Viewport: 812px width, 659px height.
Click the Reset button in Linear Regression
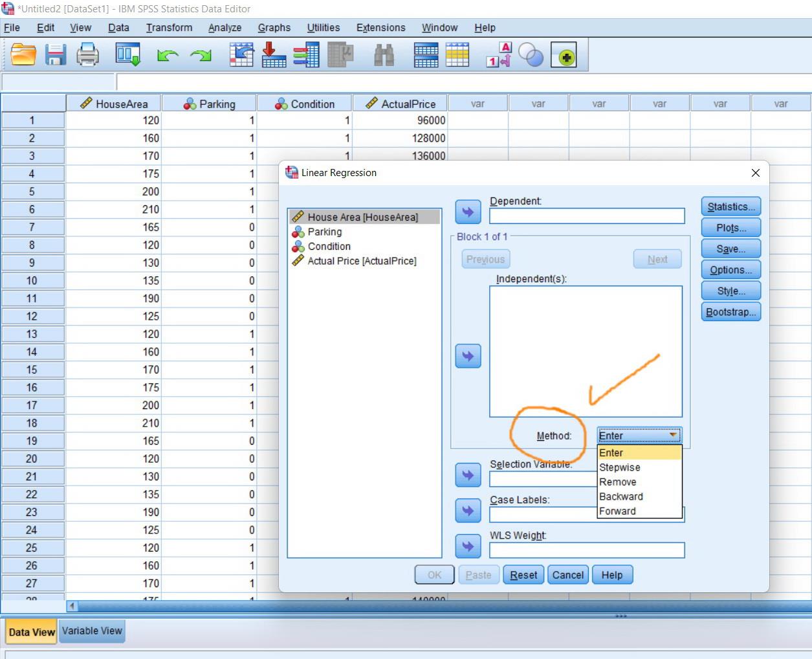click(x=523, y=574)
